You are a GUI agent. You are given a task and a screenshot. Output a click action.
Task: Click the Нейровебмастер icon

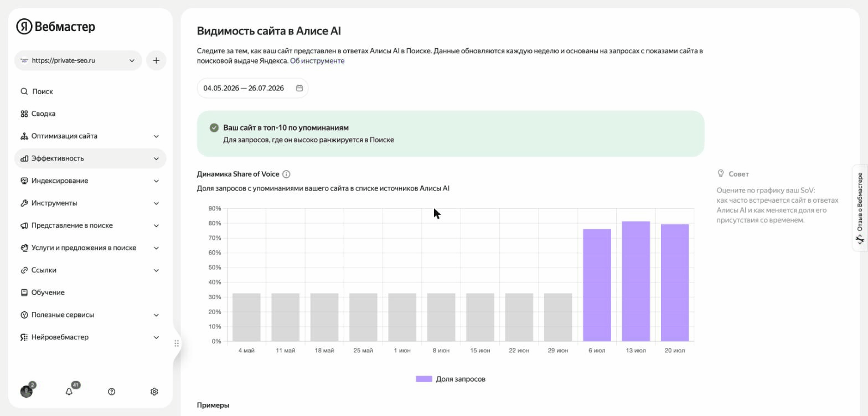(x=24, y=337)
